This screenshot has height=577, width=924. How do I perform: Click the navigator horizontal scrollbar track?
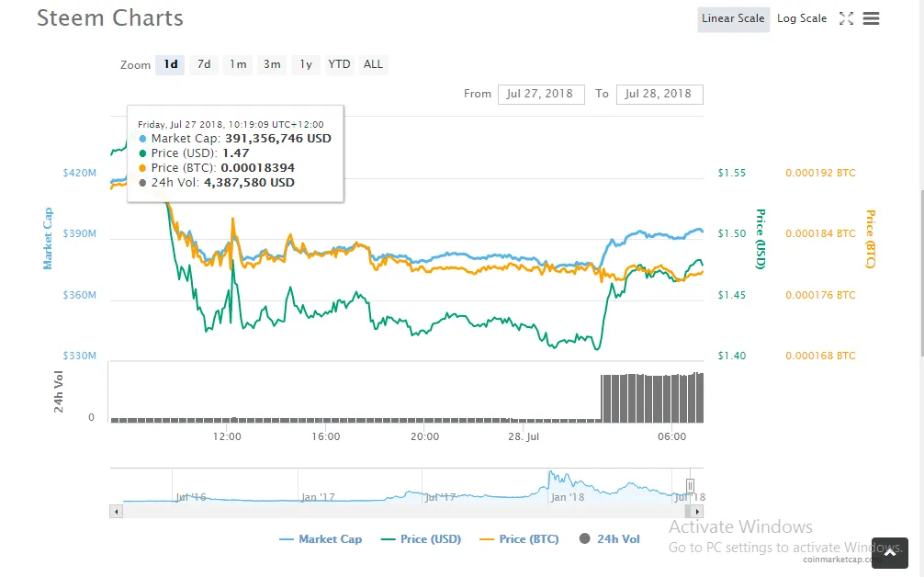click(x=407, y=512)
